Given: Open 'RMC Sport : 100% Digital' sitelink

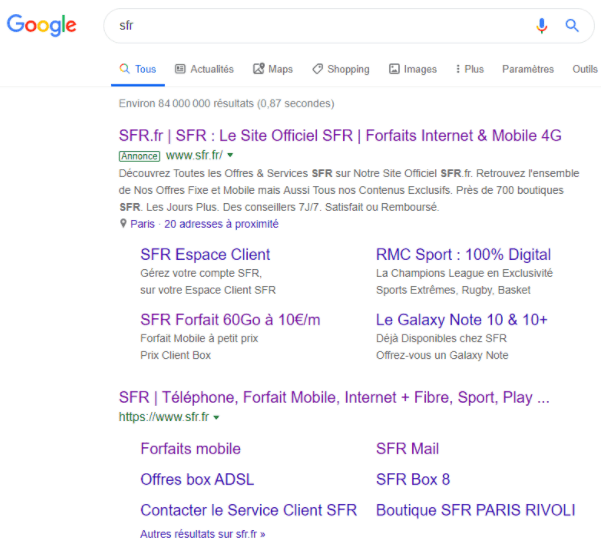Looking at the screenshot, I should point(463,254).
